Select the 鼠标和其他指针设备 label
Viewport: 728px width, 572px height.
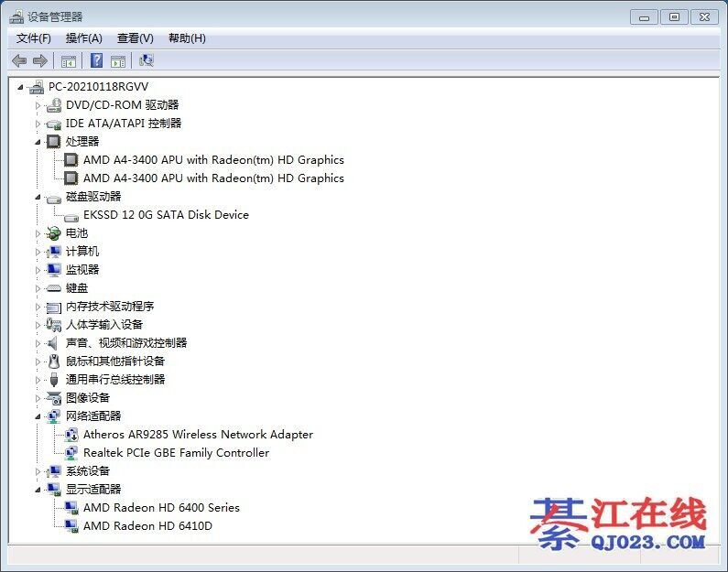(115, 362)
